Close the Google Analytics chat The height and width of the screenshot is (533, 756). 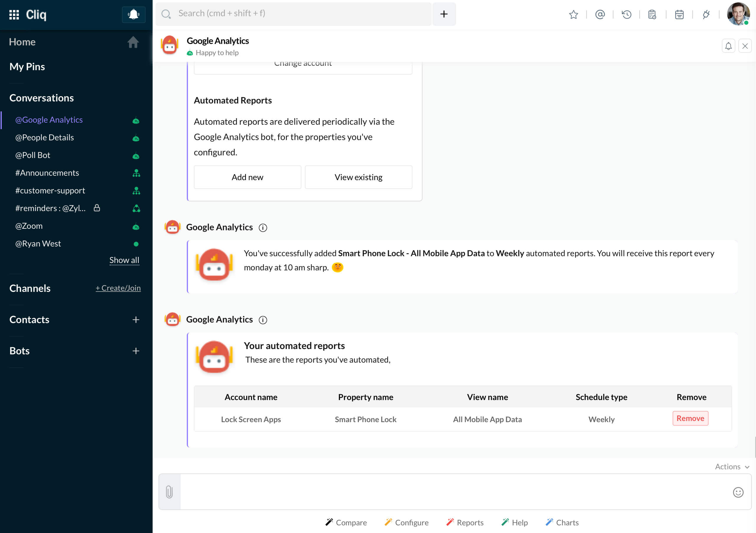coord(745,46)
